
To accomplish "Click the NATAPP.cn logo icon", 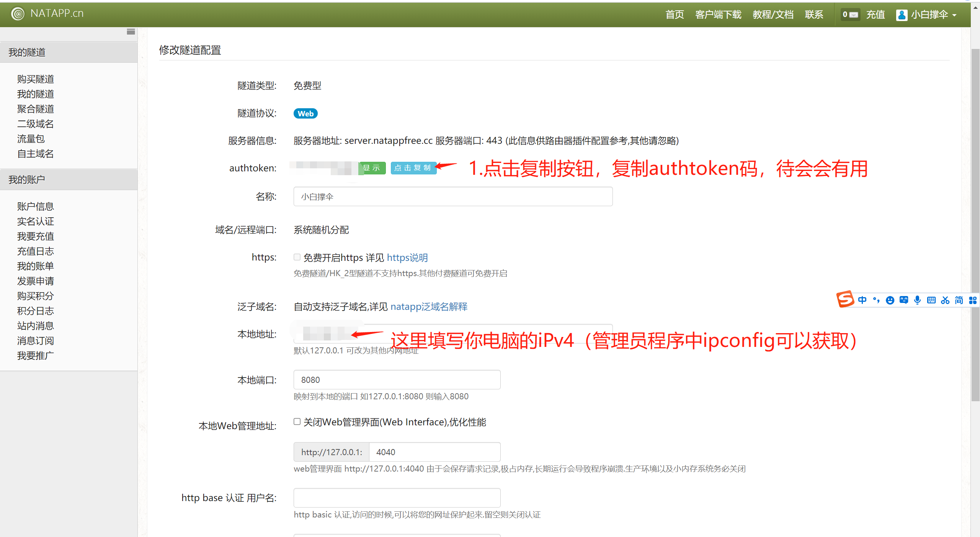I will 18,14.
